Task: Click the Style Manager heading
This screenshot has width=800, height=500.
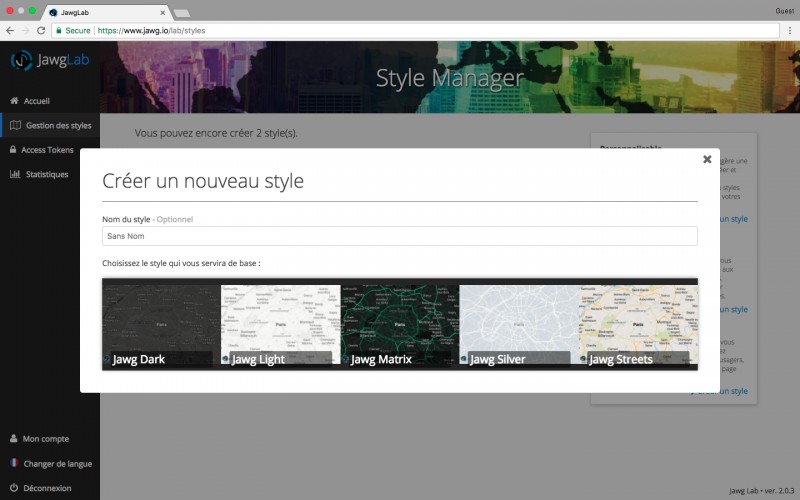Action: click(x=450, y=78)
